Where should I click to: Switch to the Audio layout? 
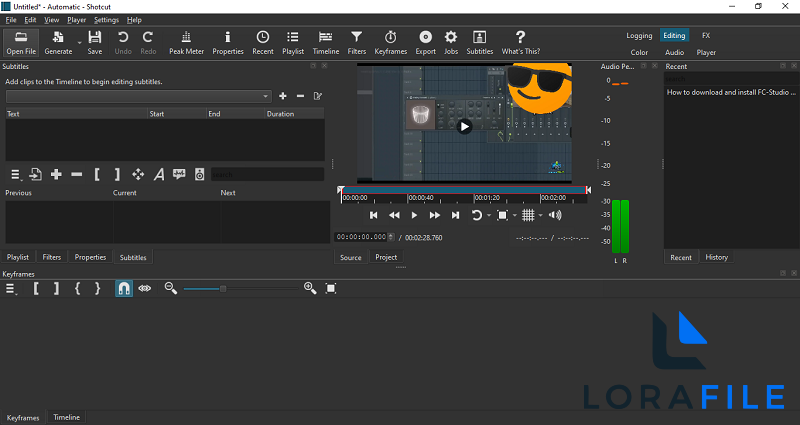pyautogui.click(x=674, y=52)
